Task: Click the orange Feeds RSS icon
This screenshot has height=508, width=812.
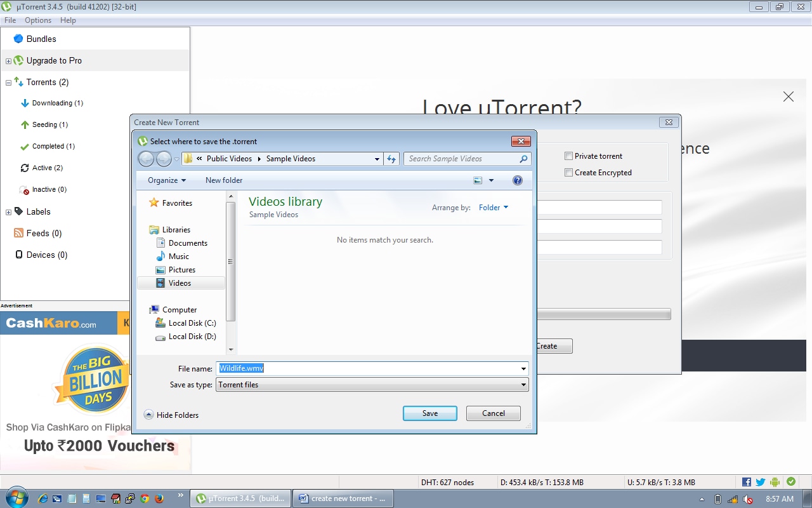Action: tap(18, 233)
